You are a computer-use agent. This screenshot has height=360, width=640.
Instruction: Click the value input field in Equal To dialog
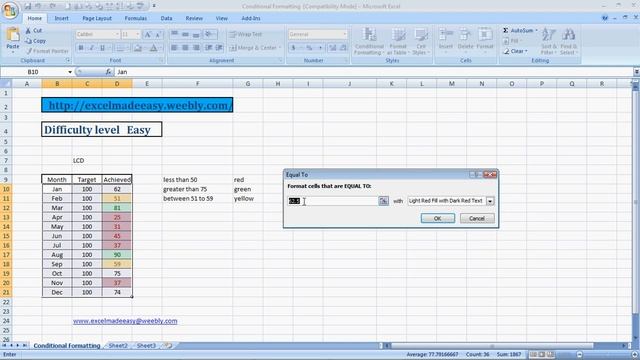(x=333, y=201)
